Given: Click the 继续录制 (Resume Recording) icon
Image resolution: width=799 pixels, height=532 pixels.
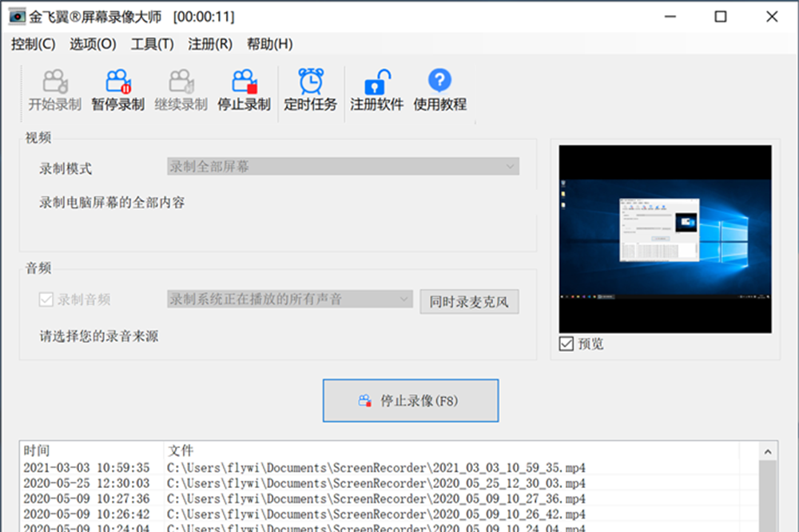Looking at the screenshot, I should [x=181, y=81].
